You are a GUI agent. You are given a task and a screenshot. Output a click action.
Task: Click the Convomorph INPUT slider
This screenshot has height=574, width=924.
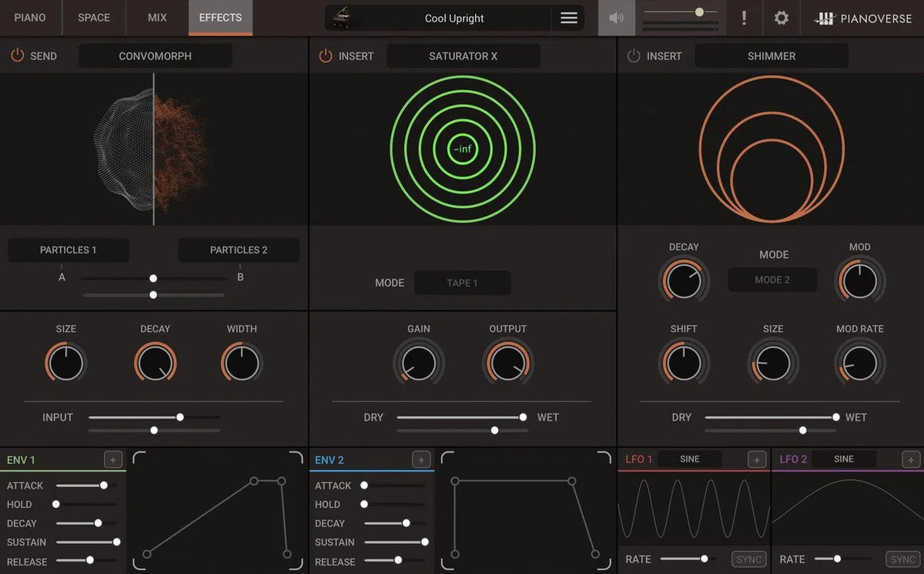click(154, 417)
